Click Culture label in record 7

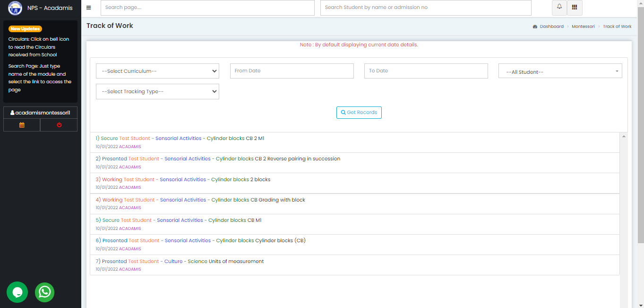(x=173, y=261)
